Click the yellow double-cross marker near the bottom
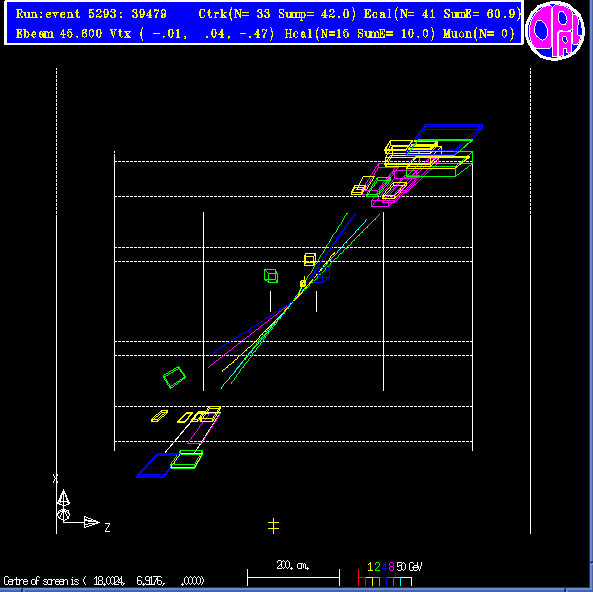The width and height of the screenshot is (593, 592). 273,526
